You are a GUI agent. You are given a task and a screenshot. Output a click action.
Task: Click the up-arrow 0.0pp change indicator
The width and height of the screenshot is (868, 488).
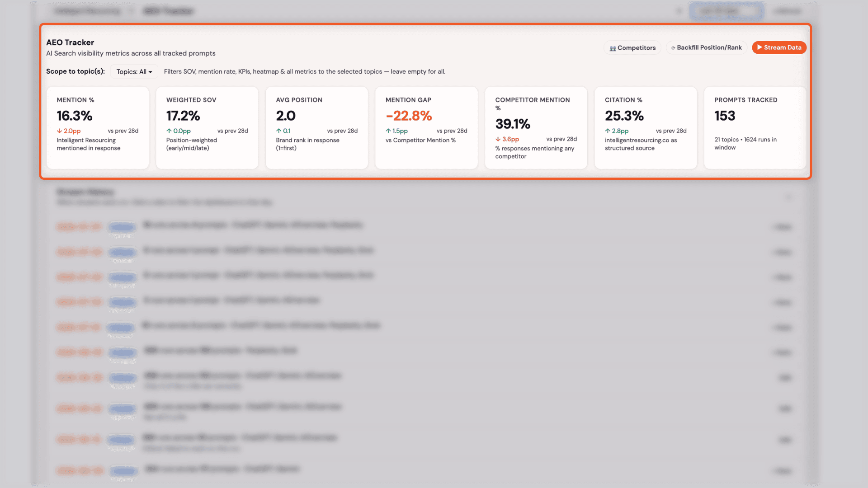179,131
